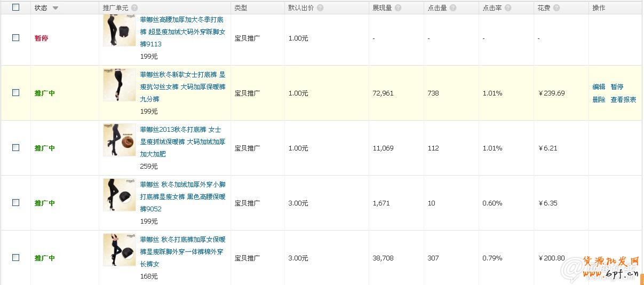Image resolution: width=644 pixels, height=285 pixels.
Task: Select checkbox for row with 72,961 impressions
Action: click(15, 93)
